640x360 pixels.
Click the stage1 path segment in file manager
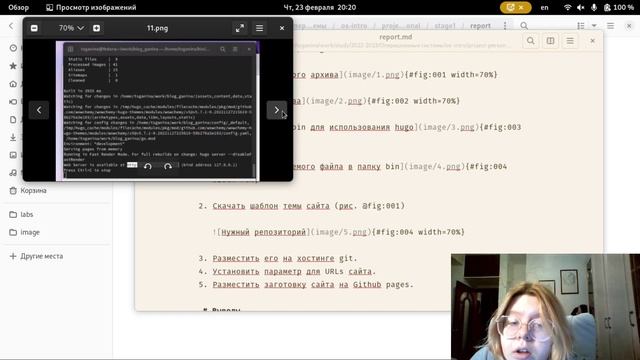click(x=445, y=26)
